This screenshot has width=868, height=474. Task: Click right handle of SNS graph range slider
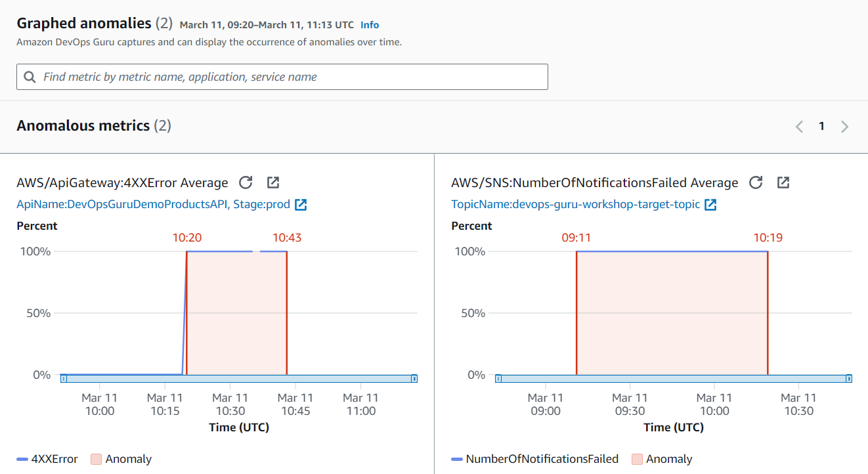pos(849,378)
